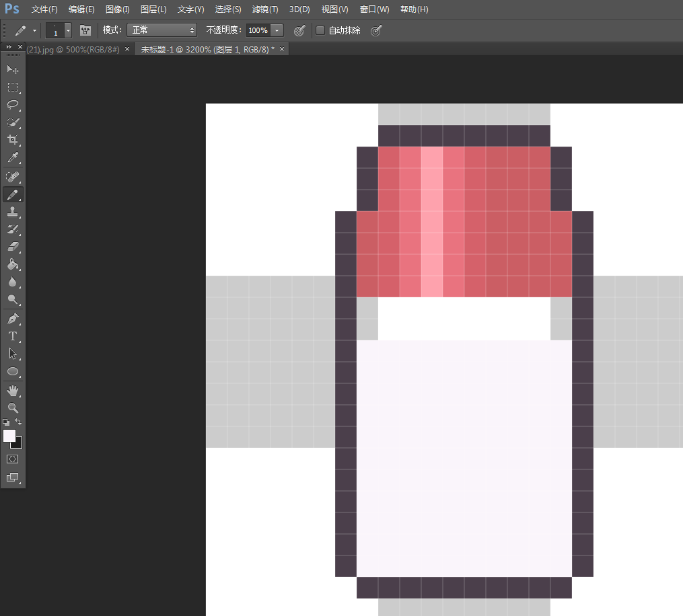Select the Hand tool
Viewport: 683px width, 616px height.
tap(13, 391)
